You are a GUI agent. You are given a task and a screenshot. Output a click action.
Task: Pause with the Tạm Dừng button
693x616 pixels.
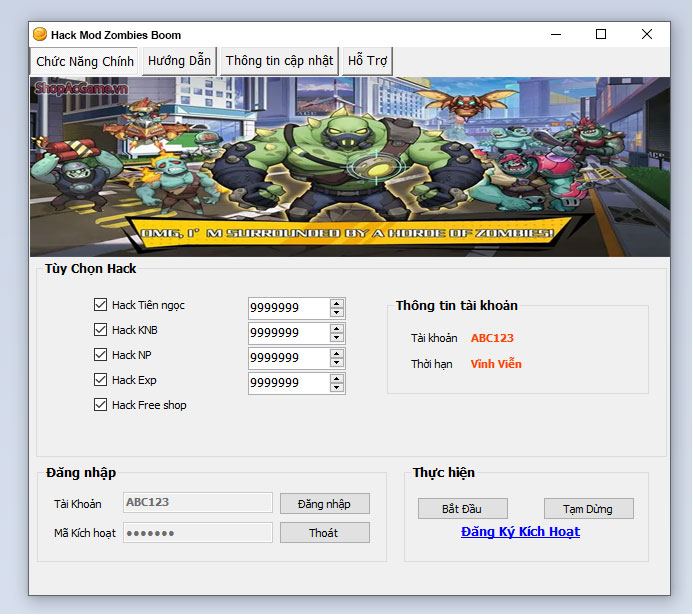click(588, 509)
